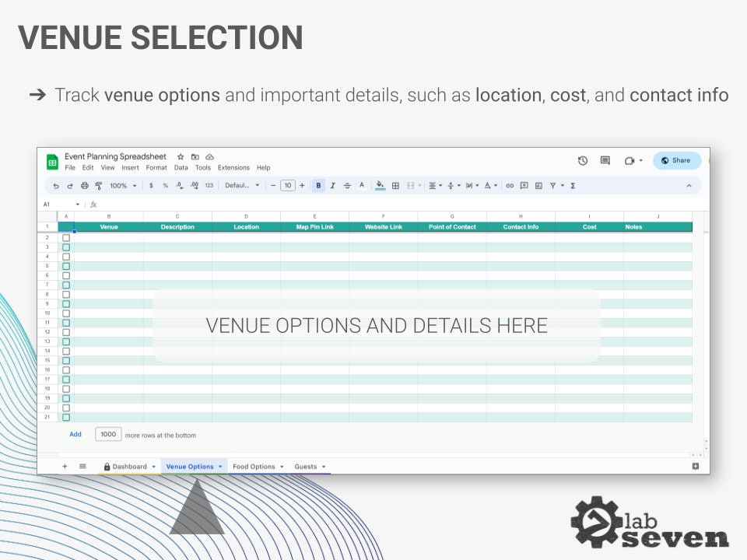
Task: Open text wrapping dropdown
Action: [472, 186]
